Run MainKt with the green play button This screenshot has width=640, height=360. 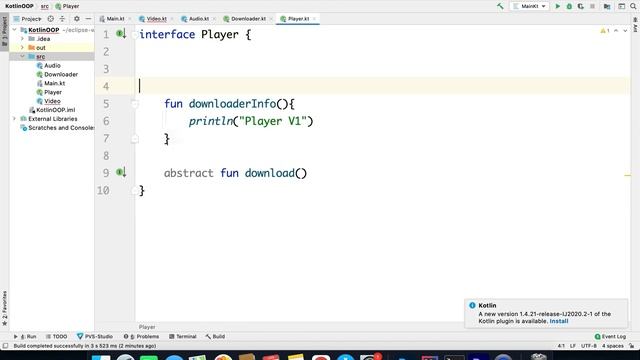(x=558, y=6)
